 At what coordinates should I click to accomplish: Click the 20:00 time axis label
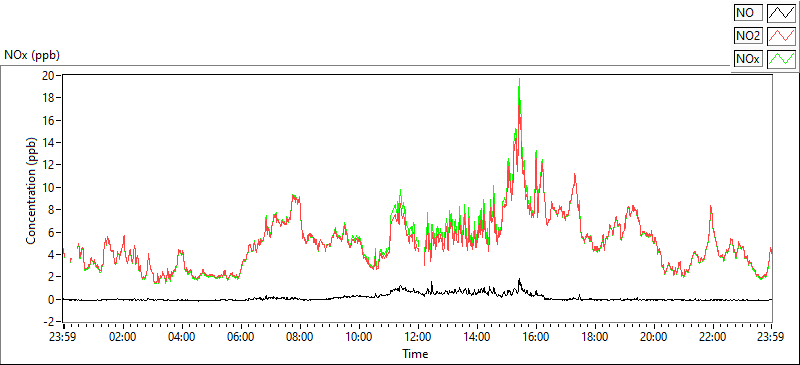pyautogui.click(x=654, y=337)
